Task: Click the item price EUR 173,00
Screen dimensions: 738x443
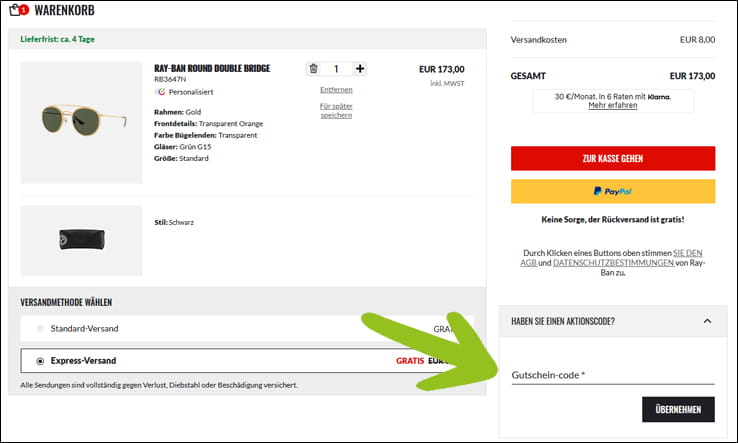Action: [x=441, y=69]
